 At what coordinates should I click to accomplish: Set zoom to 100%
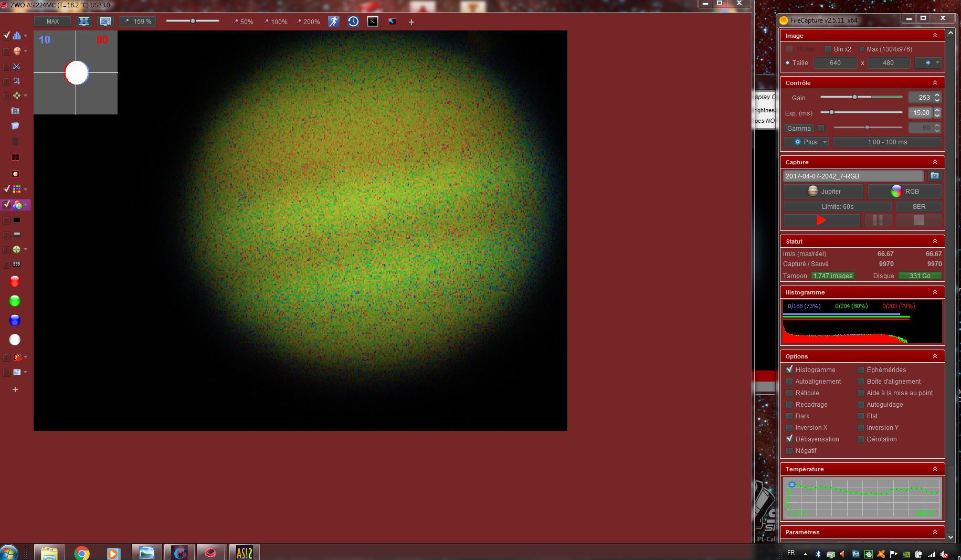pyautogui.click(x=276, y=22)
